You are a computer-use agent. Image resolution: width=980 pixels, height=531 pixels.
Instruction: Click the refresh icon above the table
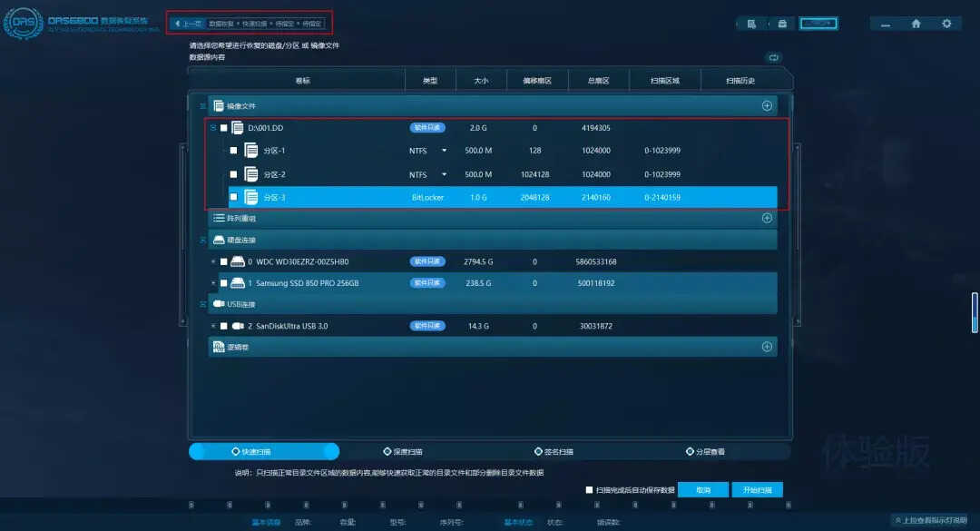tap(773, 57)
